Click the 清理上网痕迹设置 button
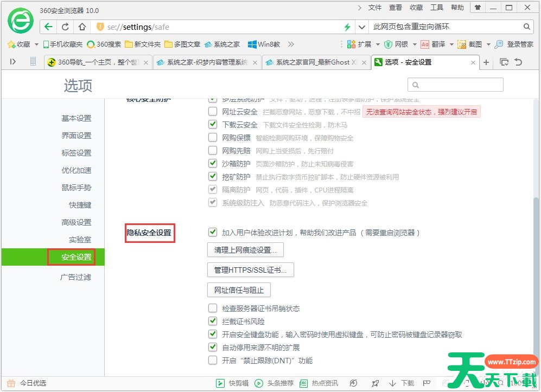 (x=245, y=250)
